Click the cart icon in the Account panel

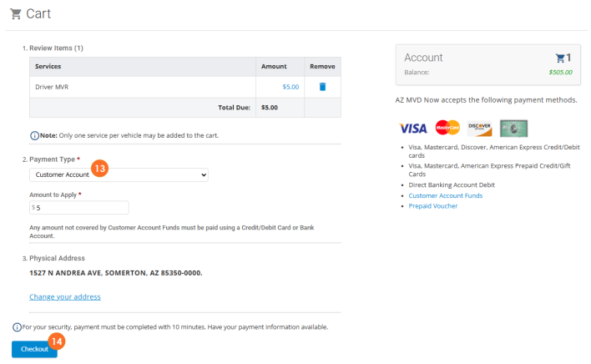[560, 58]
